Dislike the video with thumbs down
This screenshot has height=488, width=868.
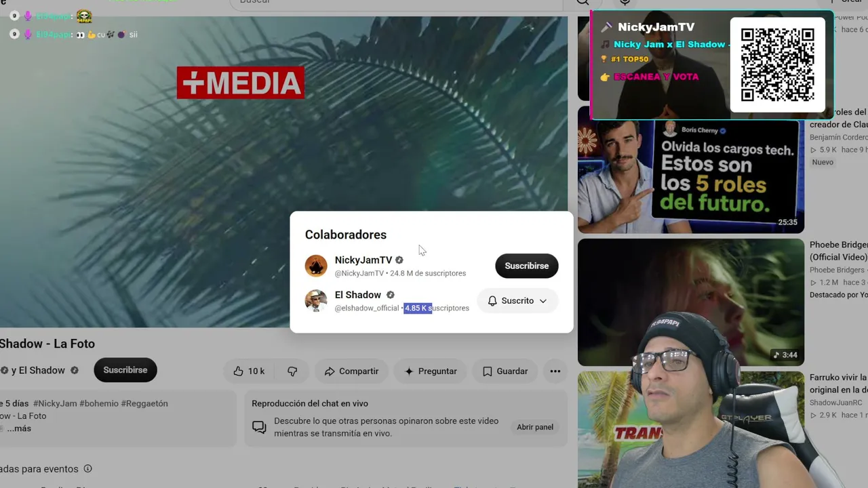(292, 371)
